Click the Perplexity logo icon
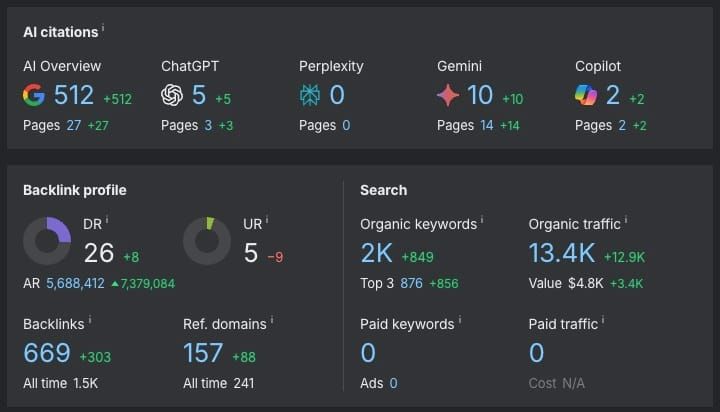 point(311,95)
